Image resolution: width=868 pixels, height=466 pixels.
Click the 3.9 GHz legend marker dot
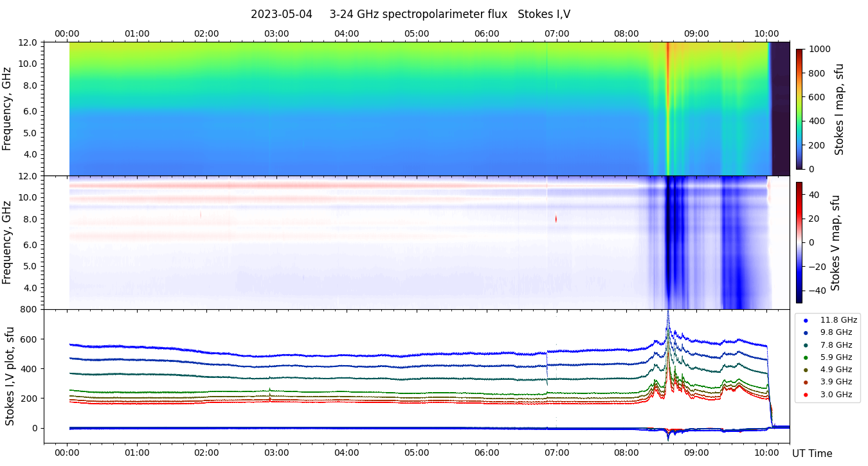(x=806, y=382)
